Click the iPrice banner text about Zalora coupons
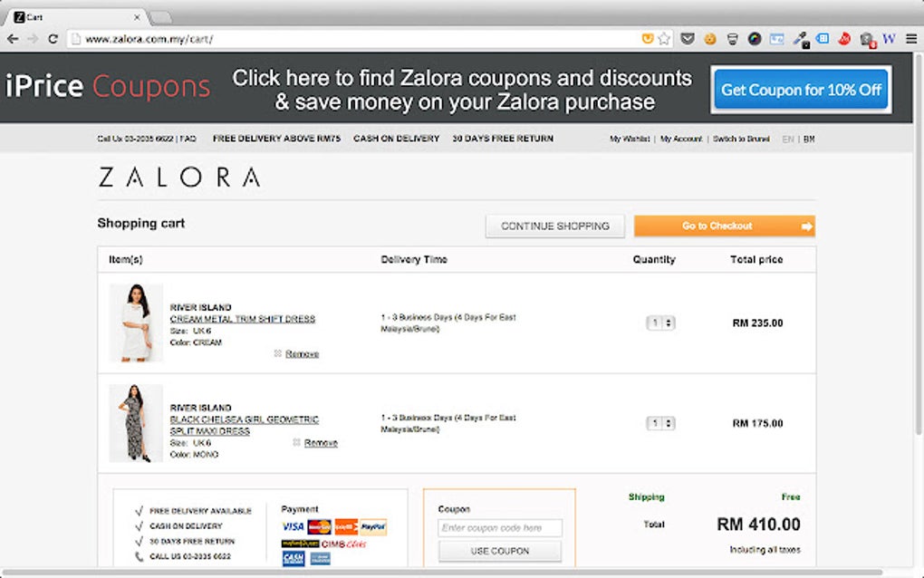924x578 pixels. tap(463, 90)
